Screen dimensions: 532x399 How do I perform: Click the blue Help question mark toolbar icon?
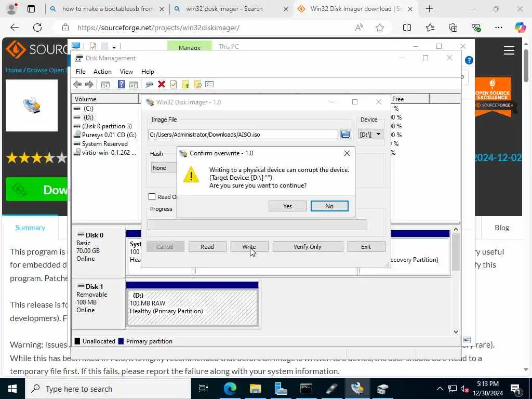click(121, 84)
